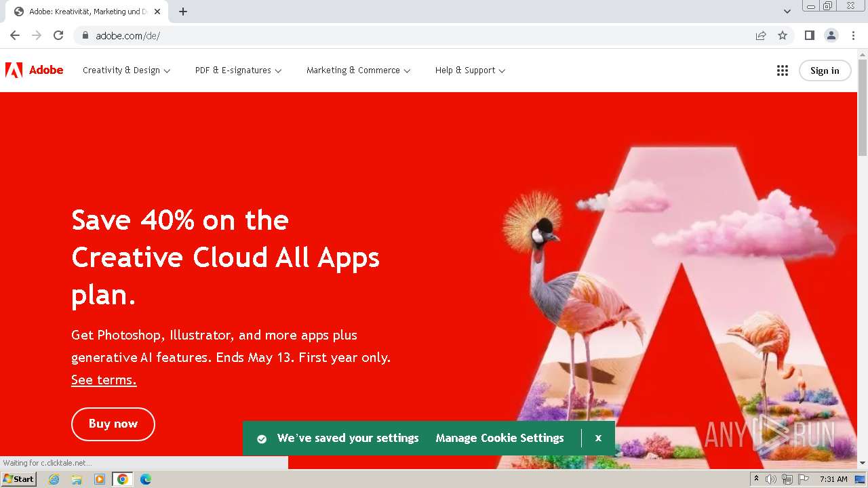Expand Help & Support menu
Image resolution: width=868 pixels, height=488 pixels.
(470, 70)
